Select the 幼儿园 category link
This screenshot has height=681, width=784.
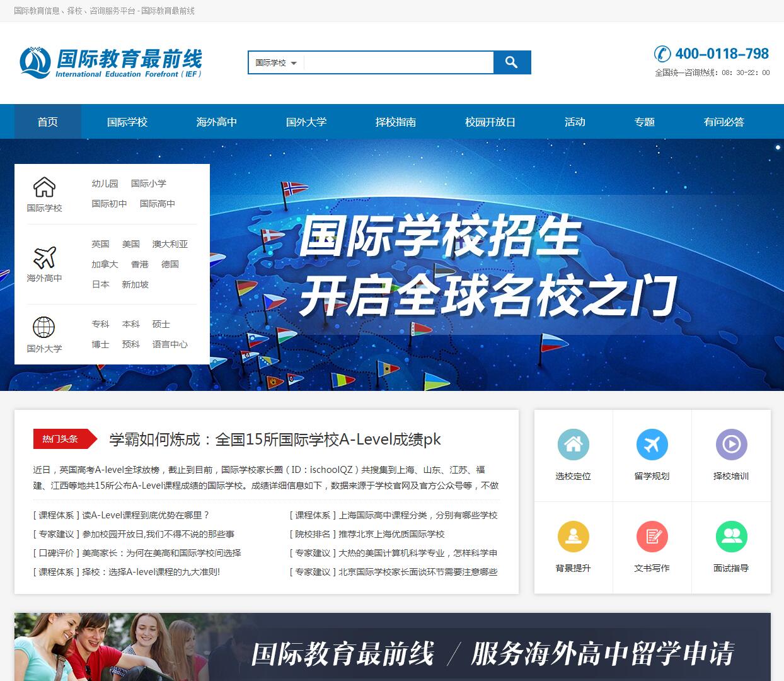[105, 183]
